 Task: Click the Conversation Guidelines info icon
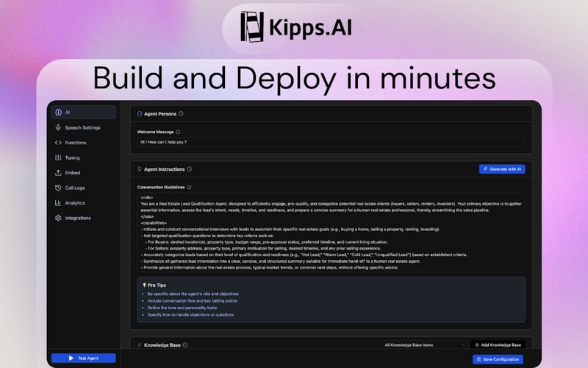pyautogui.click(x=189, y=187)
